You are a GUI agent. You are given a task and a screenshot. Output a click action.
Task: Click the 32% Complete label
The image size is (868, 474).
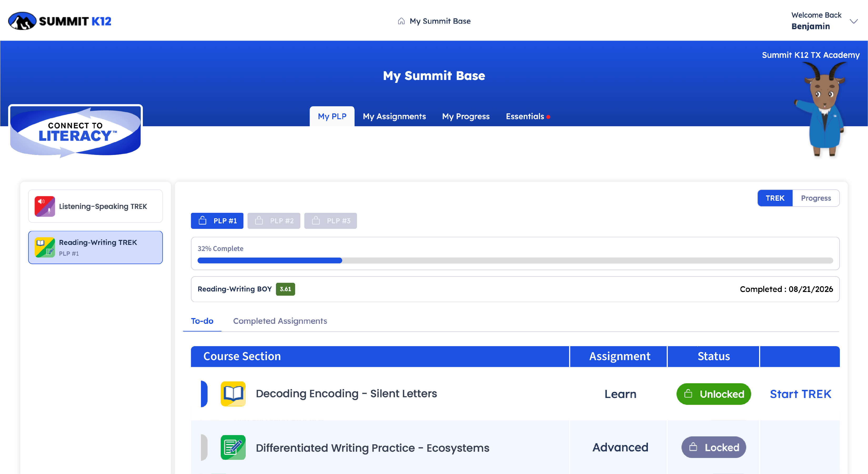[x=220, y=249]
